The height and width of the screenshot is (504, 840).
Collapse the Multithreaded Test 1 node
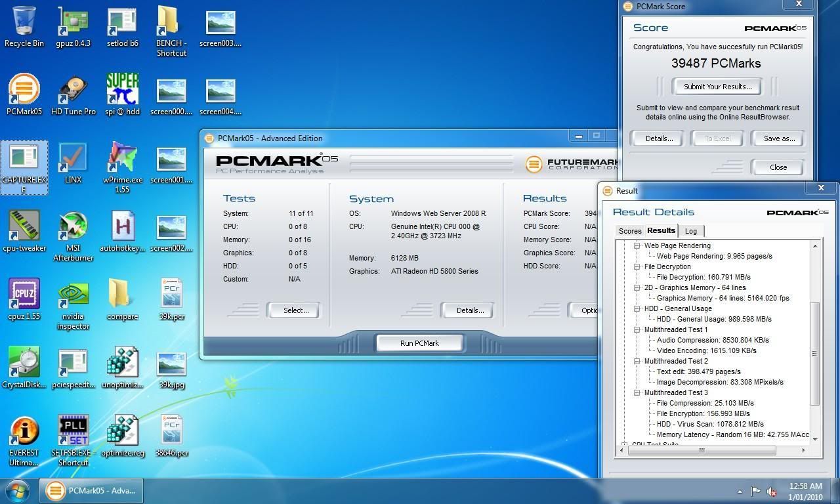pyautogui.click(x=637, y=329)
